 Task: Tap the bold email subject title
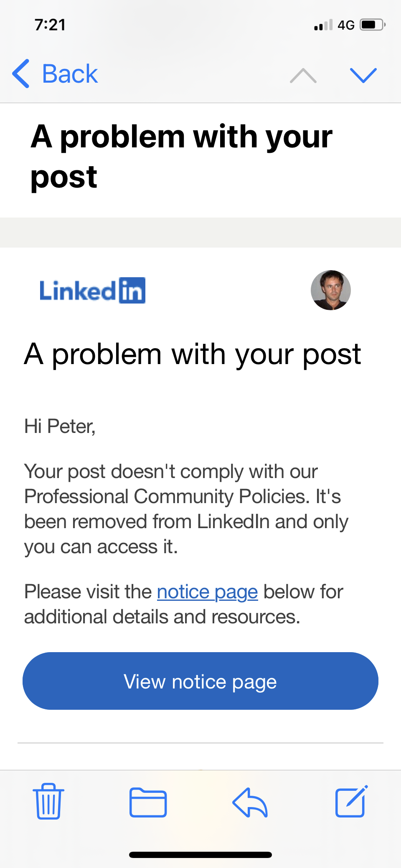(x=181, y=157)
